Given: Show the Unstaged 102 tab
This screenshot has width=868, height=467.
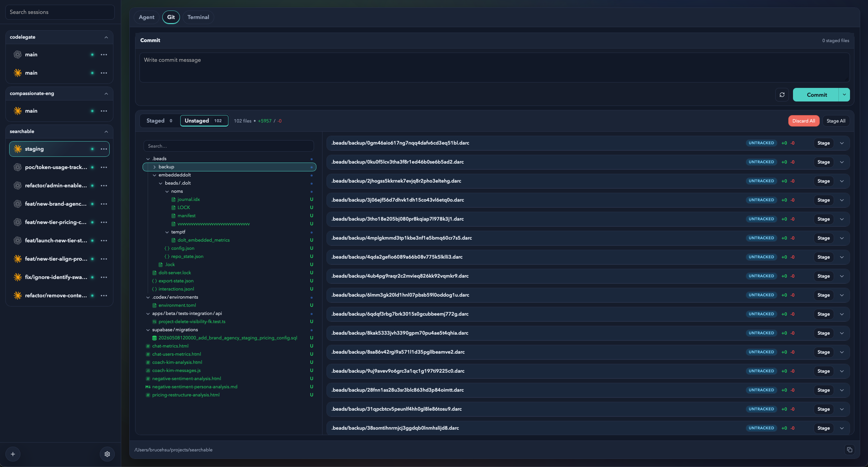Looking at the screenshot, I should tap(204, 121).
